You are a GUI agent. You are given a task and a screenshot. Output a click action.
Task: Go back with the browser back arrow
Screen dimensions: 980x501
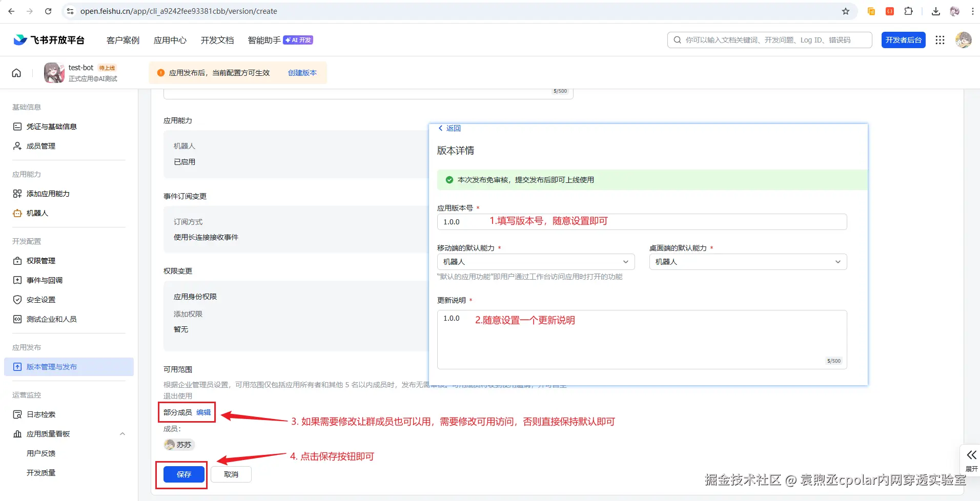pyautogui.click(x=11, y=11)
